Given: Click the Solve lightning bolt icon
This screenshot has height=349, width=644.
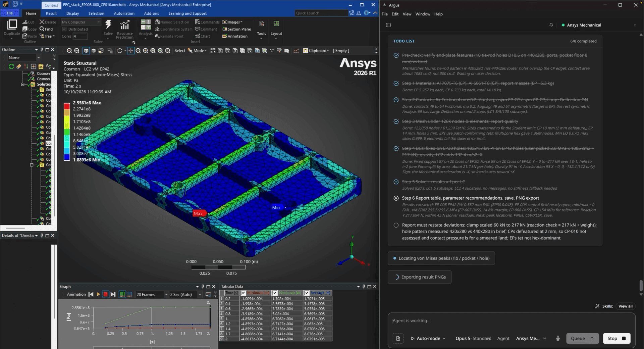Looking at the screenshot, I should tap(108, 25).
